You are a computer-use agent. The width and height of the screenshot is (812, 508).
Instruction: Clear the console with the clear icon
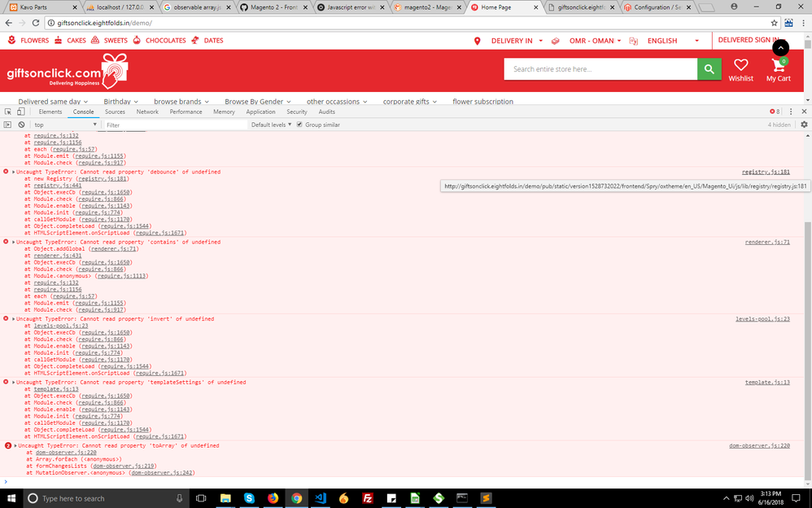[21, 125]
